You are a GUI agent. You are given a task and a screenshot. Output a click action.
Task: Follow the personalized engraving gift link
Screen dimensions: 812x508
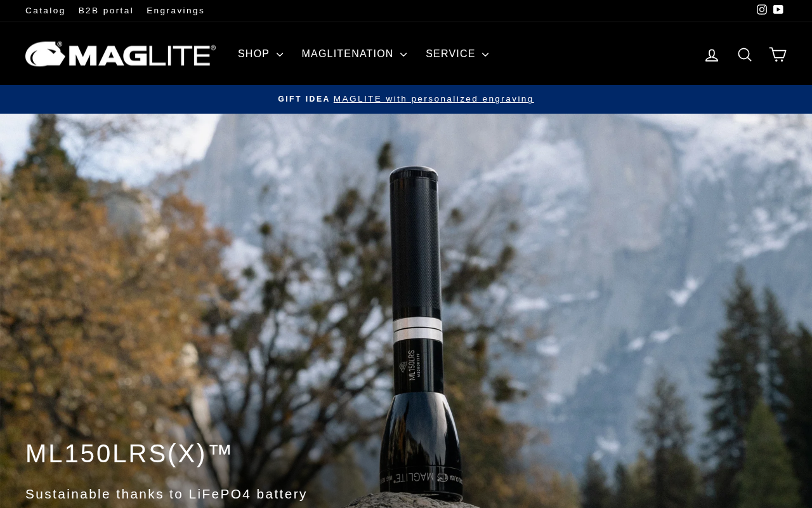coord(434,99)
